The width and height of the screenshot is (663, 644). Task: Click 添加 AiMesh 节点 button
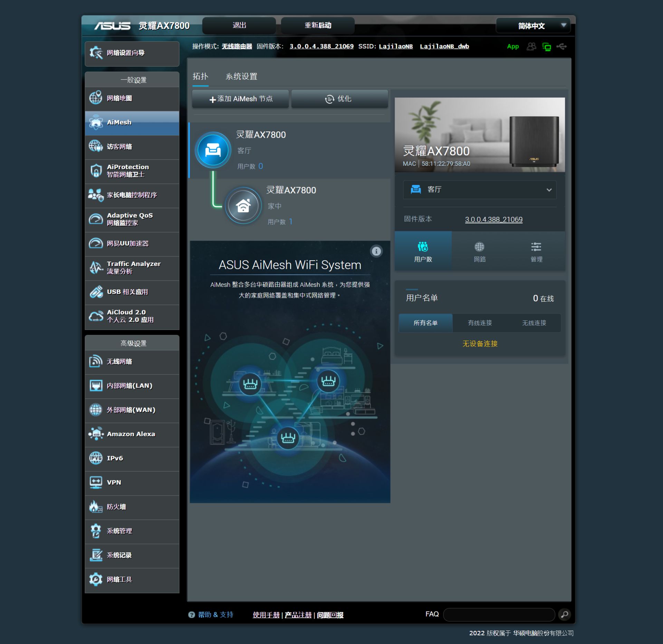coord(240,99)
